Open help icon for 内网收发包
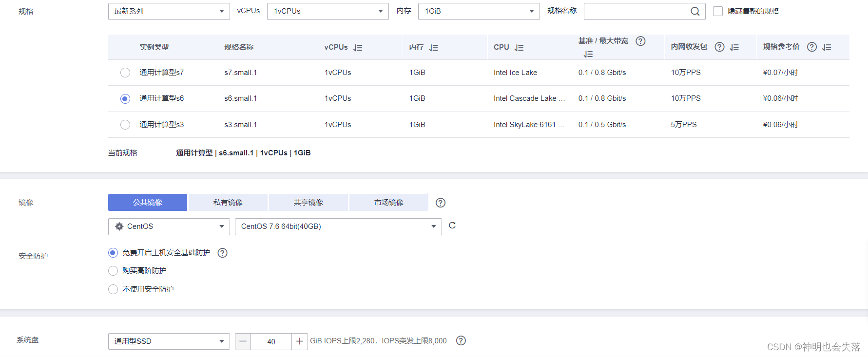Image resolution: width=868 pixels, height=356 pixels. click(719, 47)
